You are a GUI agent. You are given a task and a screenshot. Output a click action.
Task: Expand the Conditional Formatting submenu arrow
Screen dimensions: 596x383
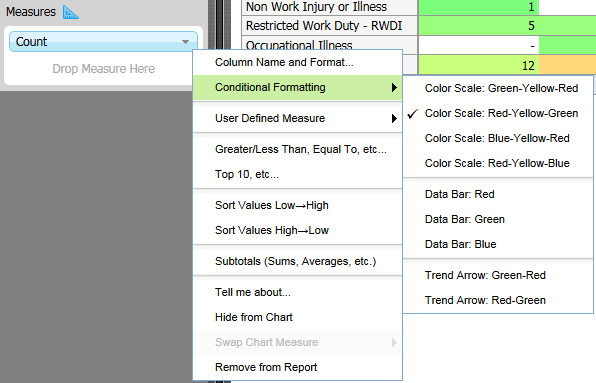click(394, 88)
